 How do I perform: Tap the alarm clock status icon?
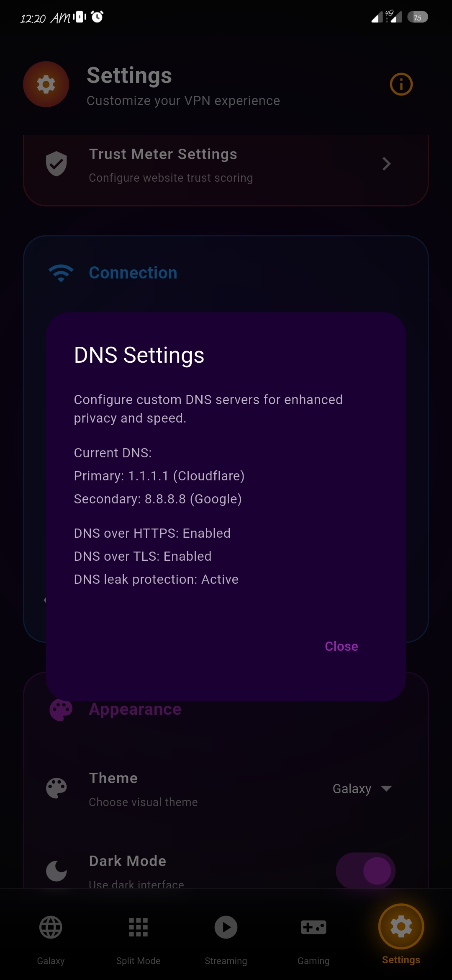tap(97, 17)
